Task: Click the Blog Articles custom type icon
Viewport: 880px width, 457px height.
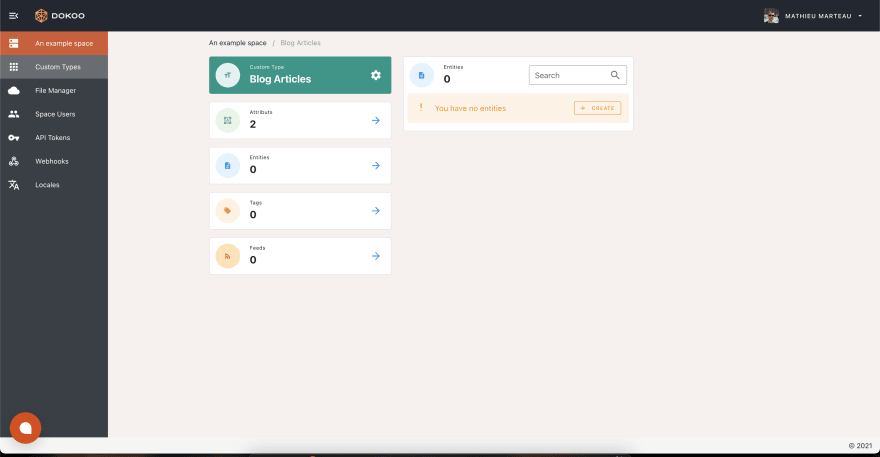Action: click(228, 75)
